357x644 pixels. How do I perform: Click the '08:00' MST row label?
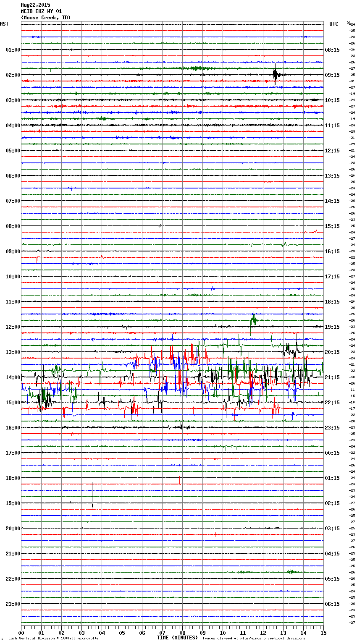(13, 226)
